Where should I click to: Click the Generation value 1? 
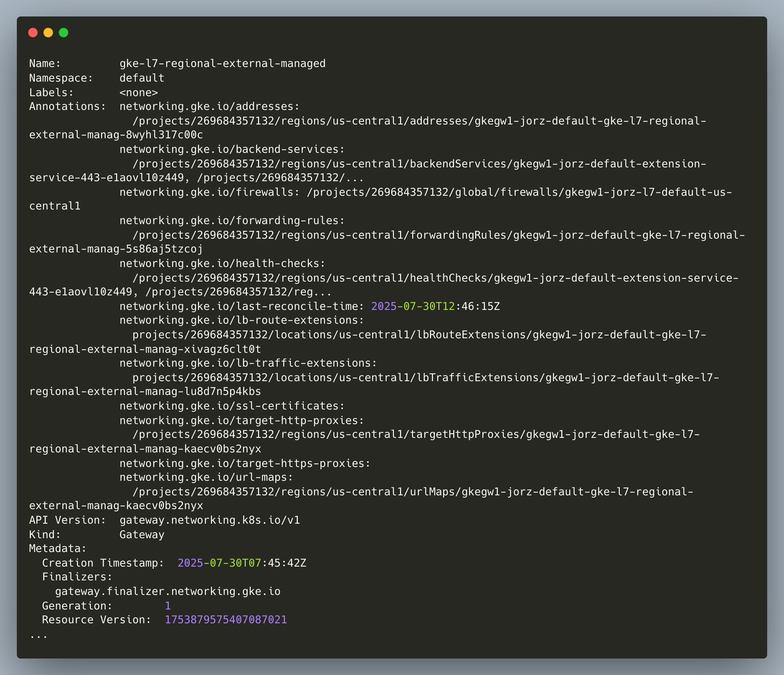click(168, 606)
